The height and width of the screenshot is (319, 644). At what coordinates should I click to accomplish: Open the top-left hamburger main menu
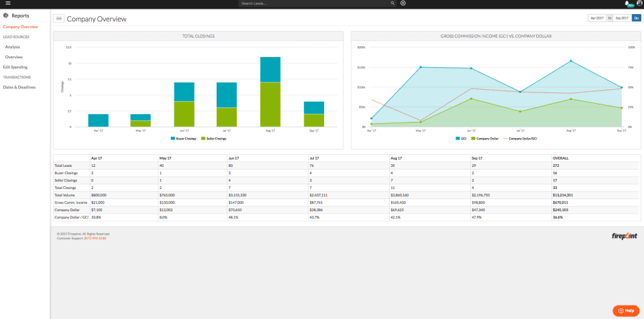(x=7, y=3)
